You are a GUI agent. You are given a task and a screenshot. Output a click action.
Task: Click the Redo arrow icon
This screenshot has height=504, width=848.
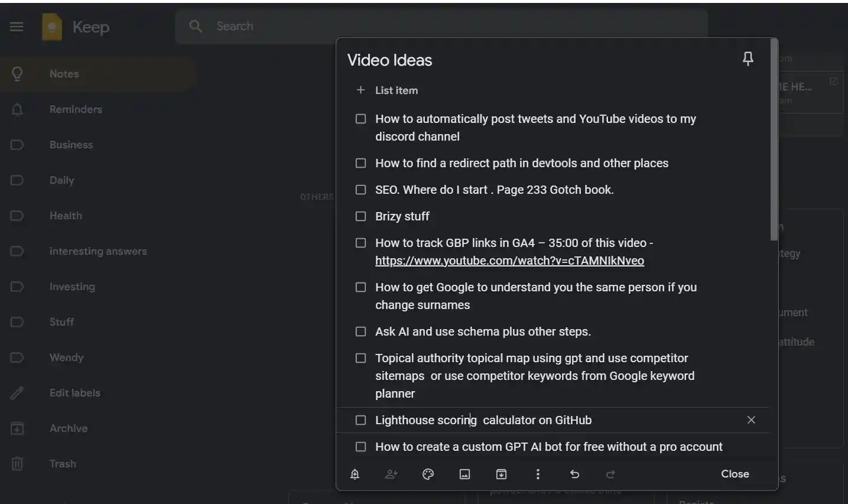point(611,474)
